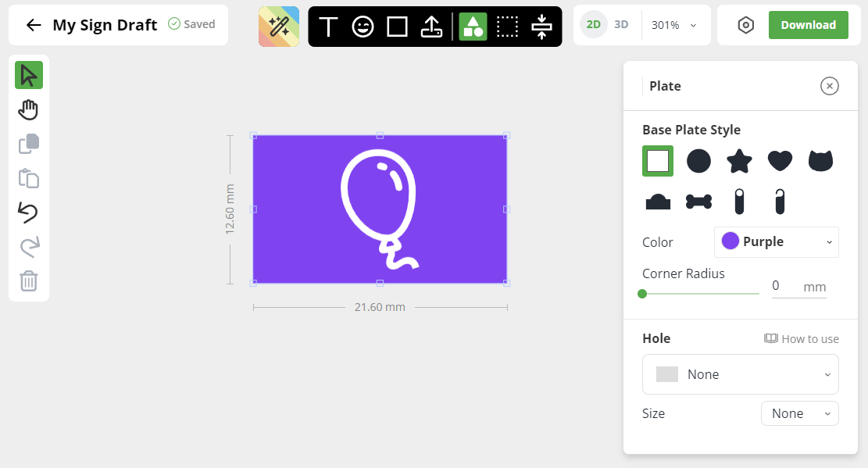The image size is (868, 468).
Task: Open the 301% zoom dropdown
Action: (673, 25)
